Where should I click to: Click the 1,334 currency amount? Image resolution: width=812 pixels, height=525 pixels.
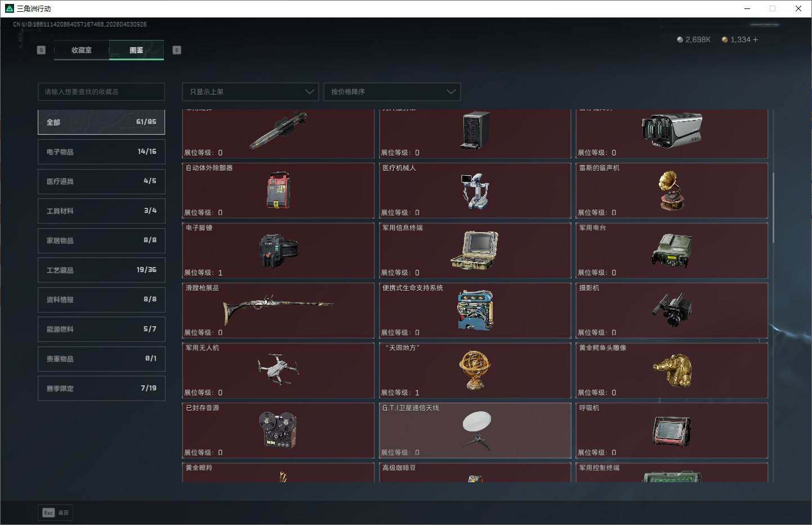coord(740,39)
